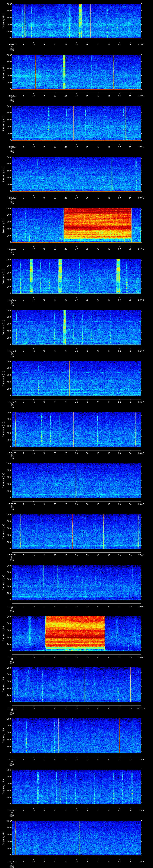Click the 14:00:00 end time label
The height and width of the screenshot is (868, 153).
point(141,708)
